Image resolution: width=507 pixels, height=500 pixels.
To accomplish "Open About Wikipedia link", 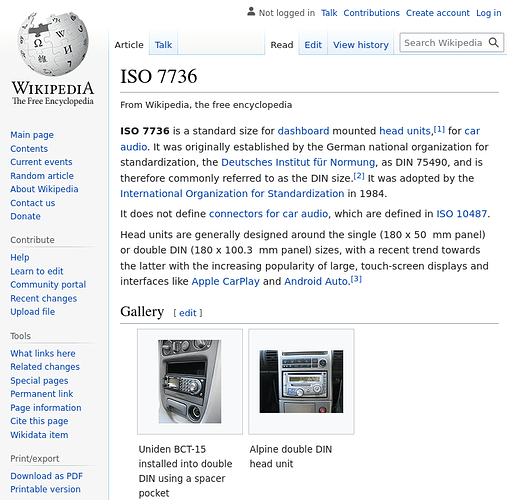I will coord(44,189).
